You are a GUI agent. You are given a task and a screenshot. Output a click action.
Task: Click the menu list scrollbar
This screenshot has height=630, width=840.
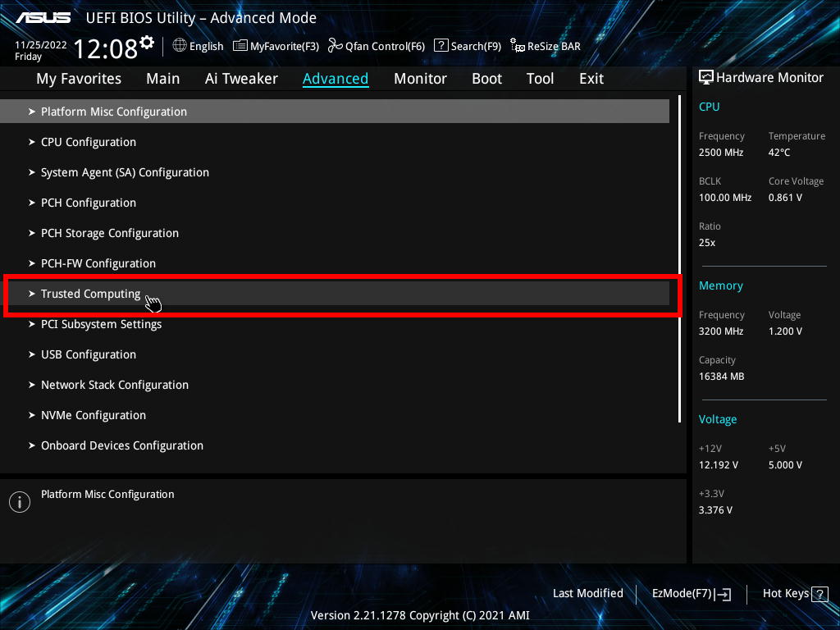pos(680,258)
